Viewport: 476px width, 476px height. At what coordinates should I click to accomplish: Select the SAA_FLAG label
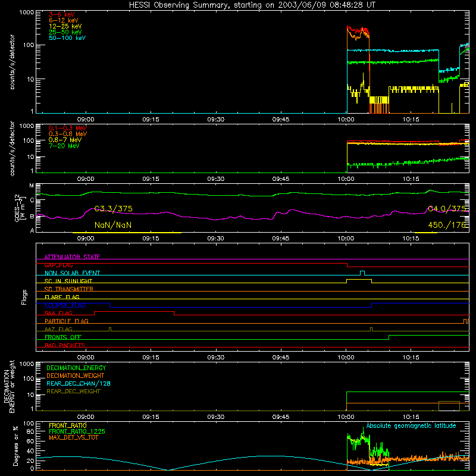coord(58,313)
